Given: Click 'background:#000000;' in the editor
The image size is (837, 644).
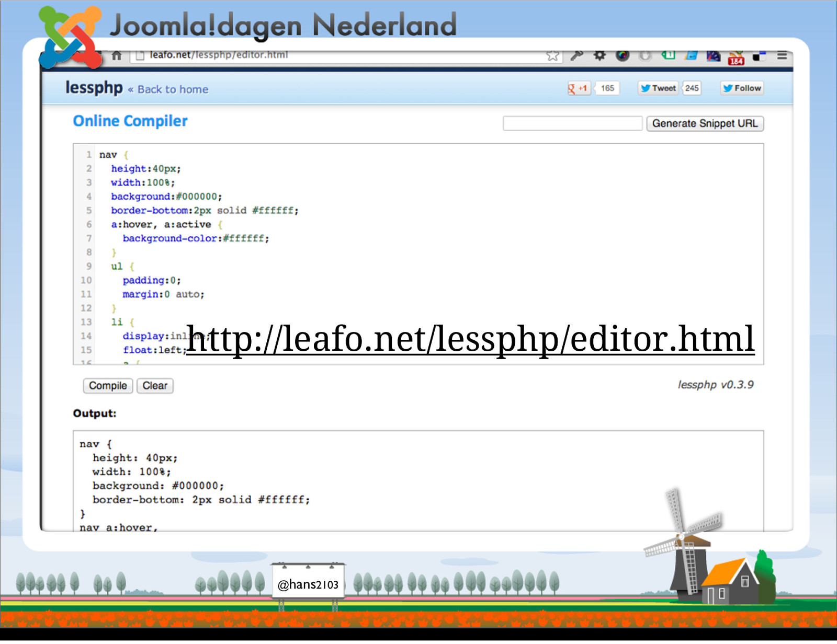Looking at the screenshot, I should tap(166, 197).
